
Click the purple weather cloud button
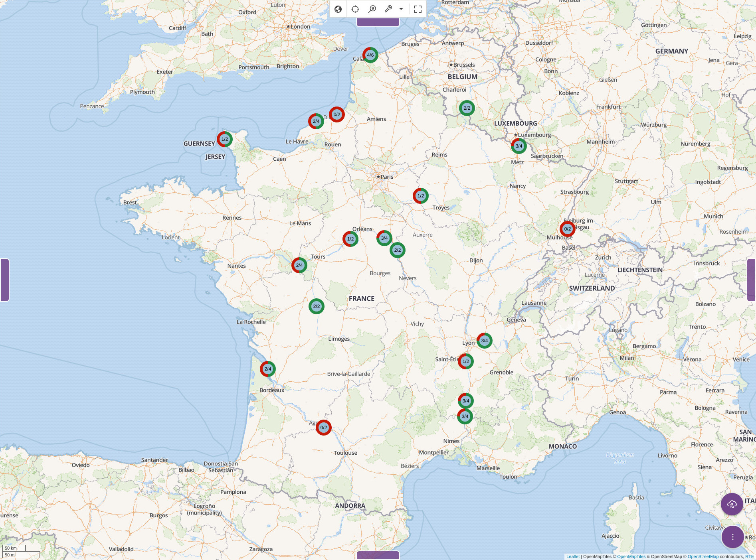(732, 504)
